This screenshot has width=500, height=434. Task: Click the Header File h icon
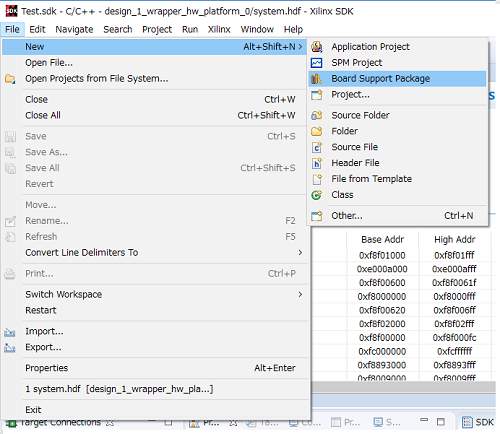(317, 163)
